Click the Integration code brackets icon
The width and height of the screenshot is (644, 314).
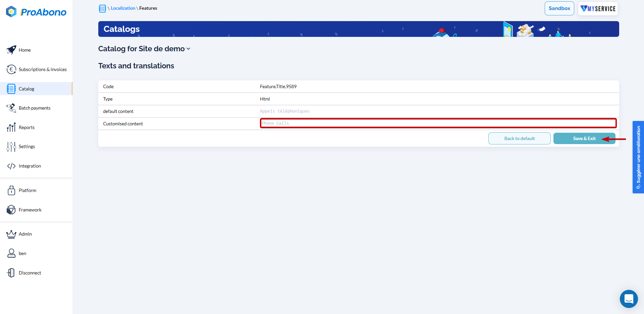[11, 166]
